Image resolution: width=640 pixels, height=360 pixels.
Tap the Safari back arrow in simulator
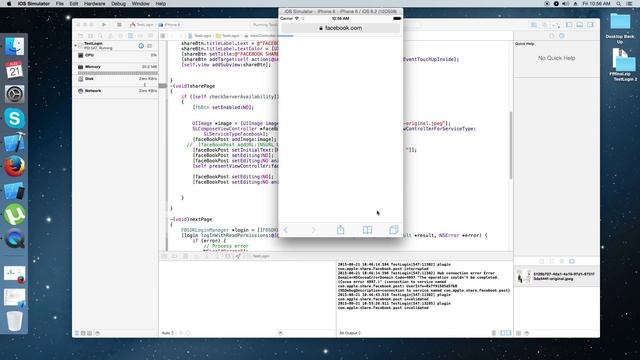click(x=286, y=230)
